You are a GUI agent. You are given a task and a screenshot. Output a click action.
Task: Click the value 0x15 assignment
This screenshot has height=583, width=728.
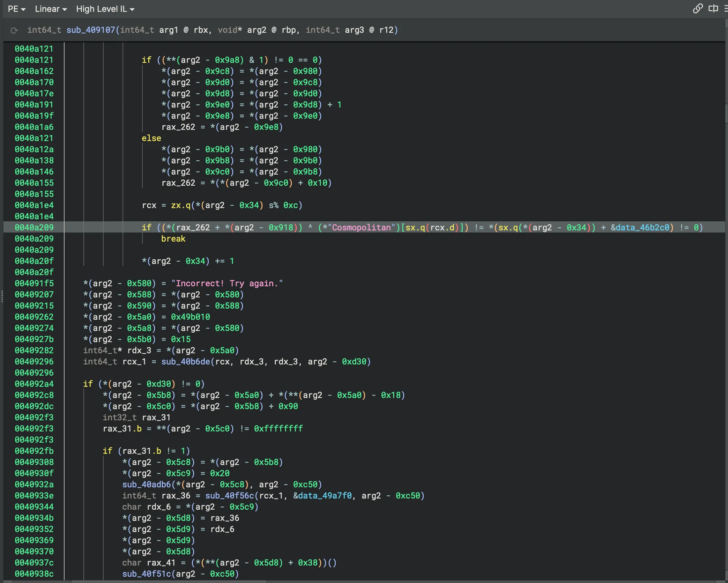pyautogui.click(x=181, y=339)
